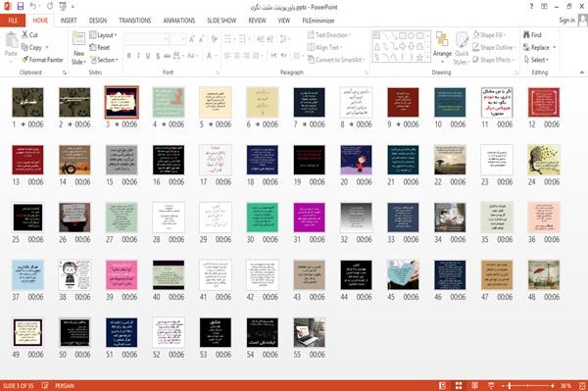The height and width of the screenshot is (391, 588).
Task: Open Shape Outline dropdown
Action: tap(494, 47)
